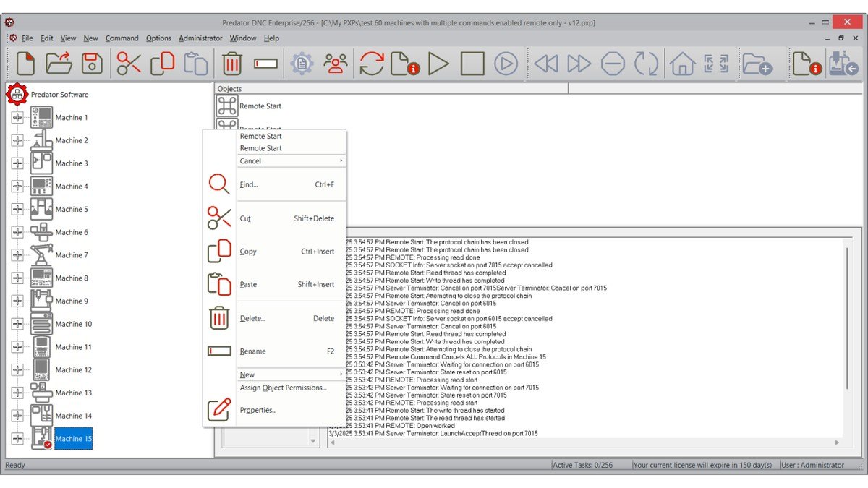Click the New document toolbar icon
The image size is (868, 488).
[x=26, y=64]
